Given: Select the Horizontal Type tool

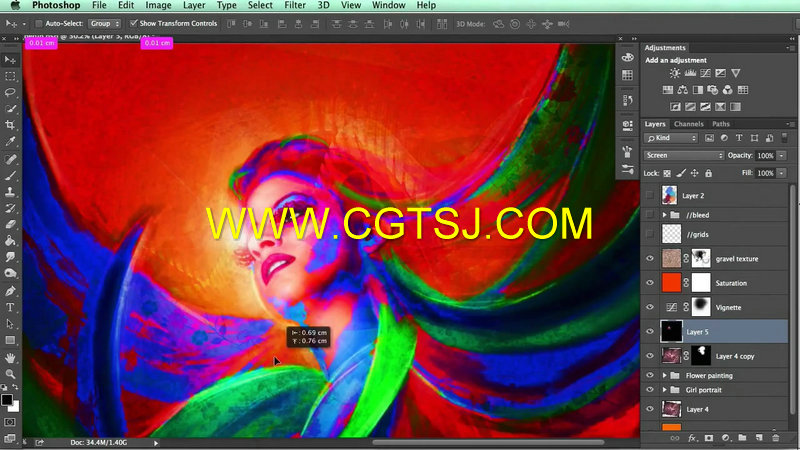Looking at the screenshot, I should [10, 307].
